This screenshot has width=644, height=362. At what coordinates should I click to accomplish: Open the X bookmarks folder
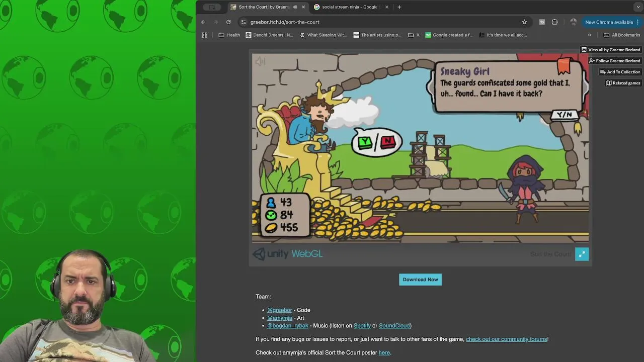(x=414, y=35)
